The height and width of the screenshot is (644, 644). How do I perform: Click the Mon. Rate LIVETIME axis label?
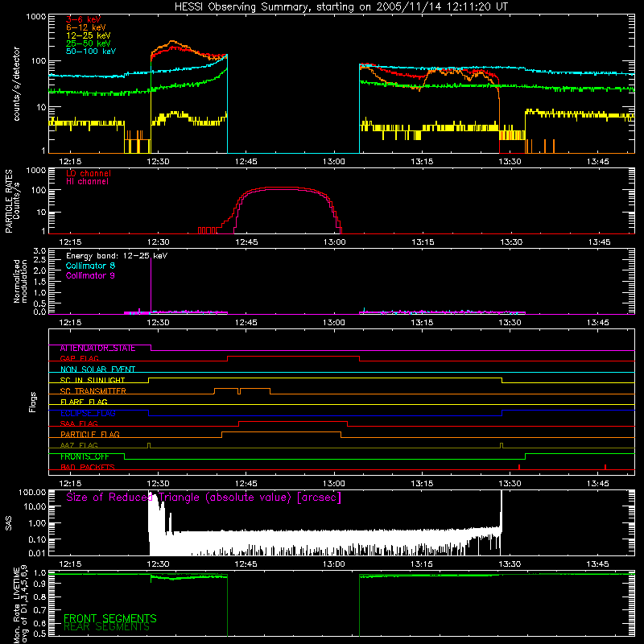pos(20,604)
